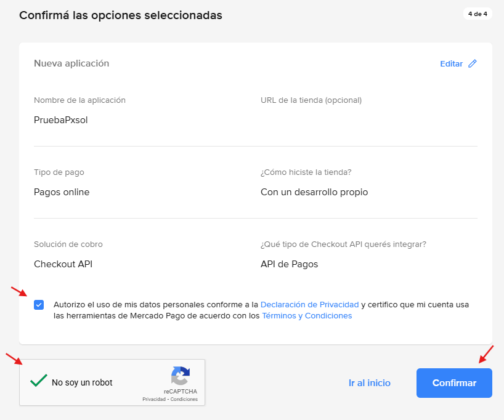504x420 pixels.
Task: Open the Declaración de Privacidad link
Action: click(309, 304)
